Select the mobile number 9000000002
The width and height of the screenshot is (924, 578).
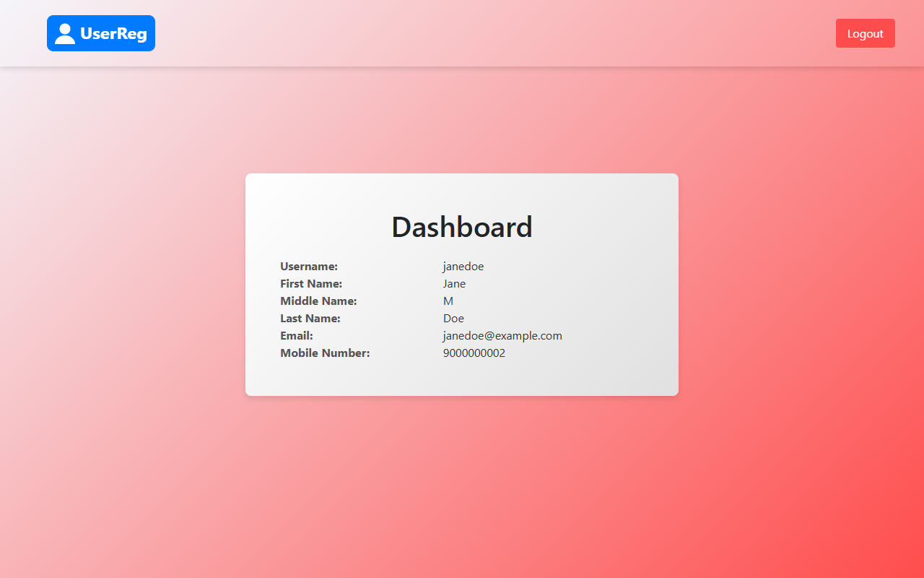click(474, 353)
